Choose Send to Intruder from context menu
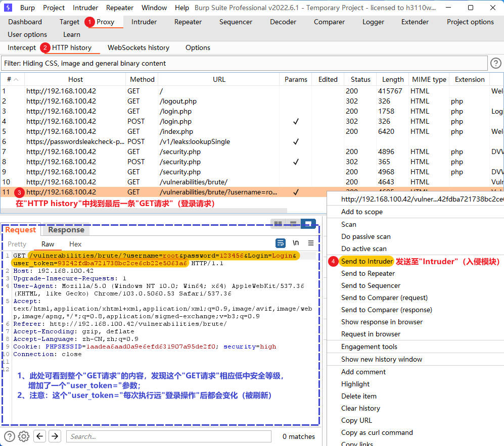Image resolution: width=504 pixels, height=446 pixels. click(x=366, y=261)
